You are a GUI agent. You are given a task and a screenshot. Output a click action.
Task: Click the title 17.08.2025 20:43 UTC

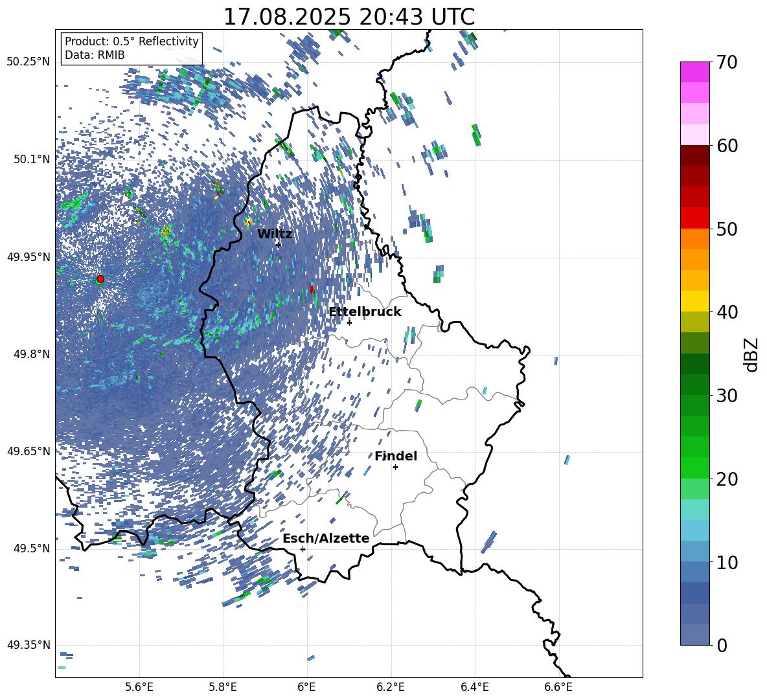[349, 17]
